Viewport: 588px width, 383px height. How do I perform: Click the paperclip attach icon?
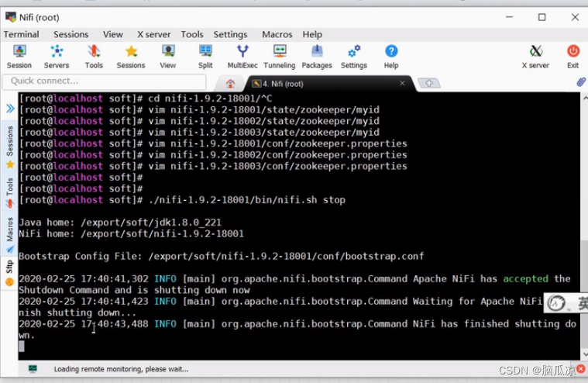tap(581, 81)
